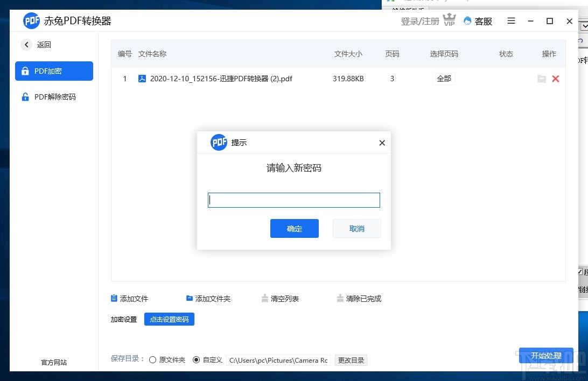This screenshot has width=588, height=381.
Task: Click the hamburger menu icon in title bar
Action: pyautogui.click(x=510, y=21)
